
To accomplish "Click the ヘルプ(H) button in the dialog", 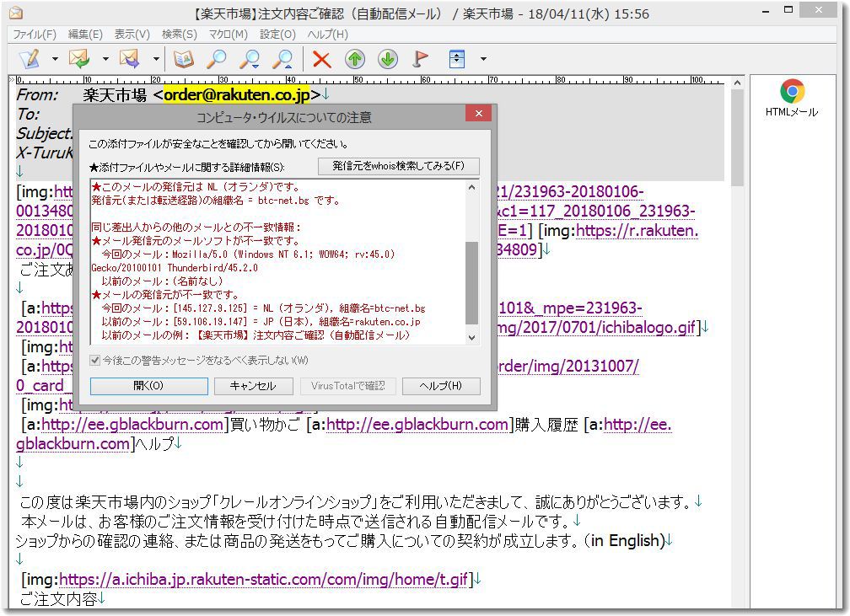I will (441, 386).
